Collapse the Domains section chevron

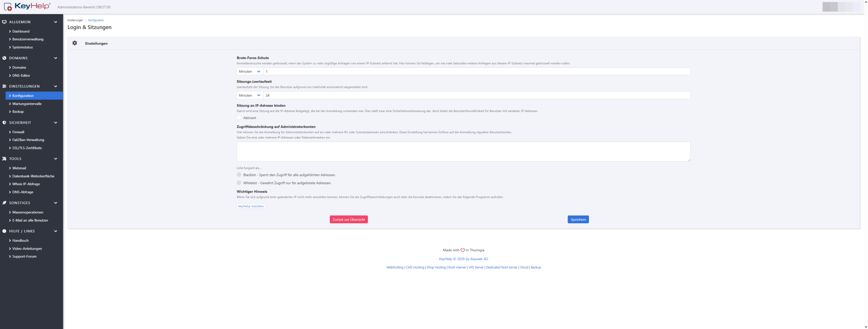pos(56,58)
